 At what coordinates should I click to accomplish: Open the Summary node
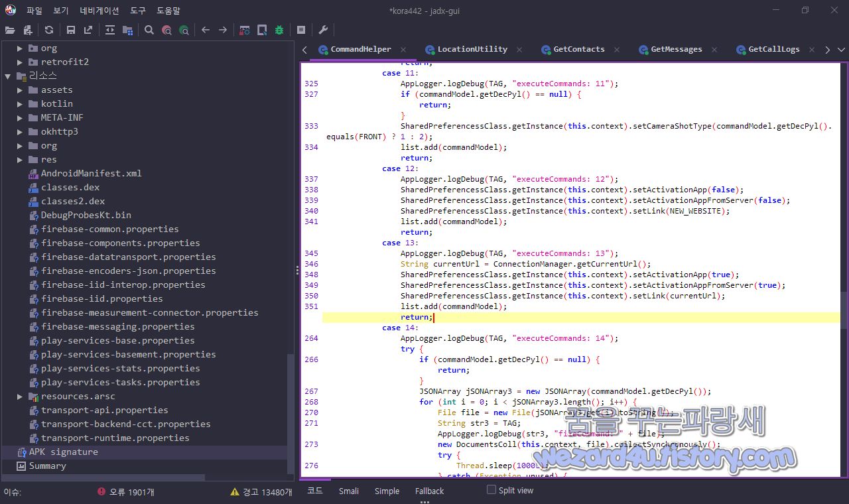pos(47,466)
